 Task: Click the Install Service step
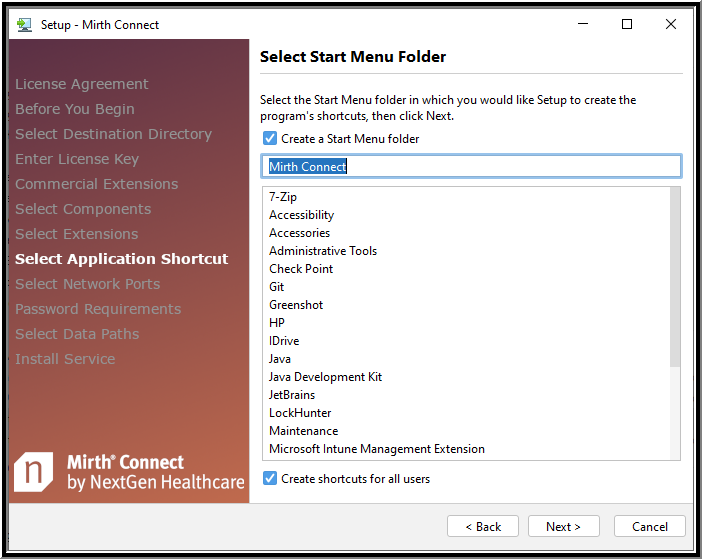pyautogui.click(x=65, y=359)
